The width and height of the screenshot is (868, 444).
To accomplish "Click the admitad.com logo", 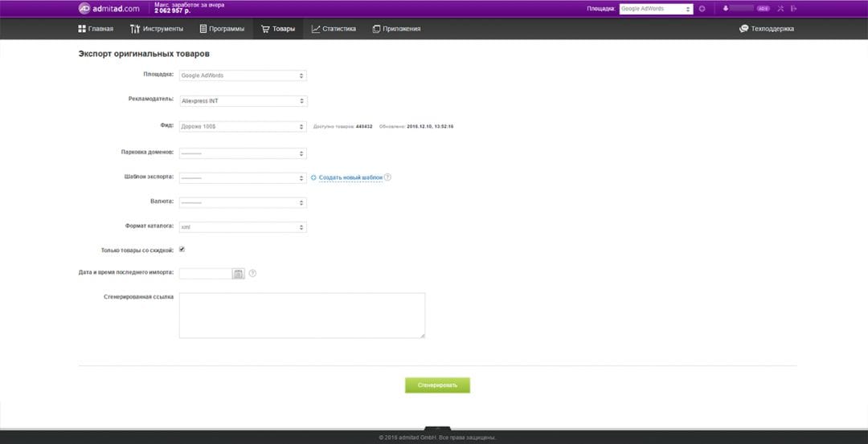I will [x=109, y=8].
